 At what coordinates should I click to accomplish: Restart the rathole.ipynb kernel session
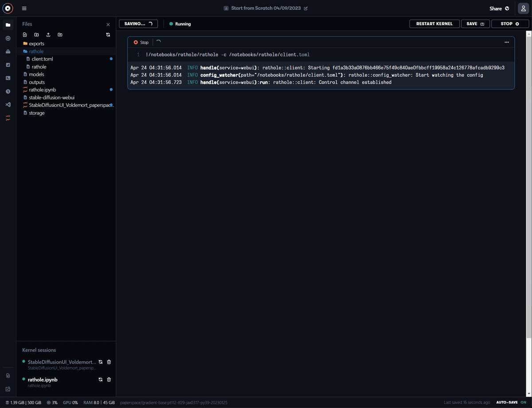point(101,380)
